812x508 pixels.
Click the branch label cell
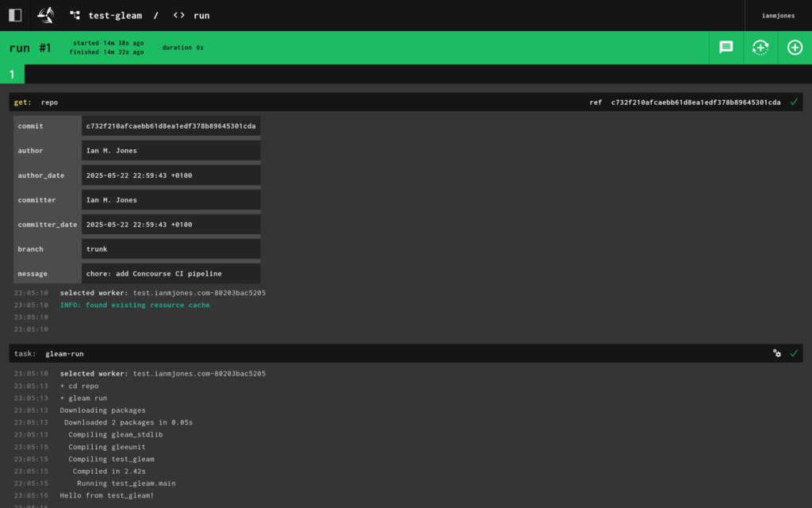coord(47,249)
